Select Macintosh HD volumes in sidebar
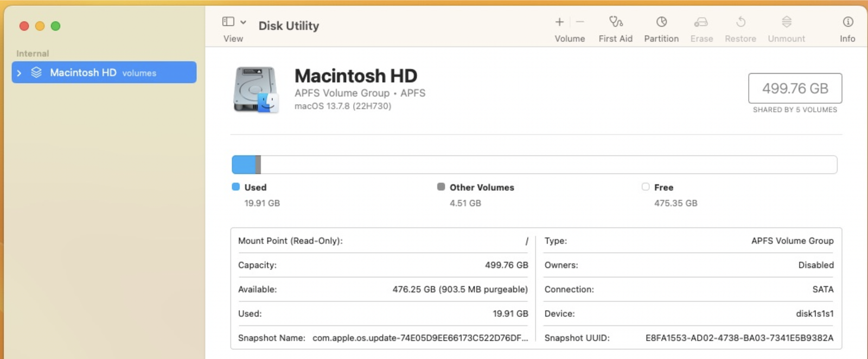Image resolution: width=868 pixels, height=359 pixels. (x=104, y=72)
